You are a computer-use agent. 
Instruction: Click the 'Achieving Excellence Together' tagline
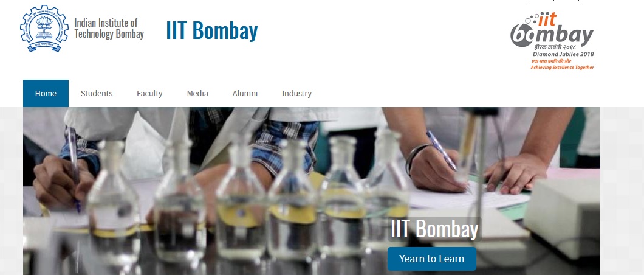click(562, 68)
